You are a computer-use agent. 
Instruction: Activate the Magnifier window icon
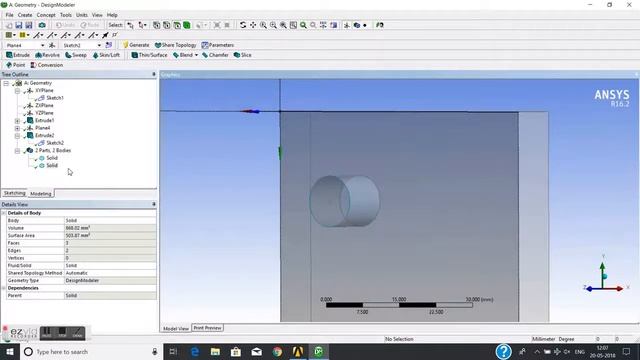click(293, 25)
